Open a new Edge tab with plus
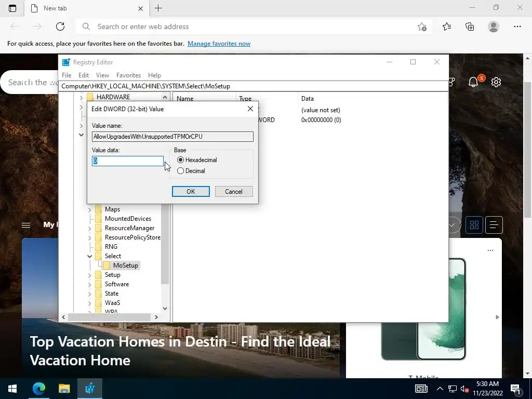Image resolution: width=532 pixels, height=399 pixels. tap(158, 8)
